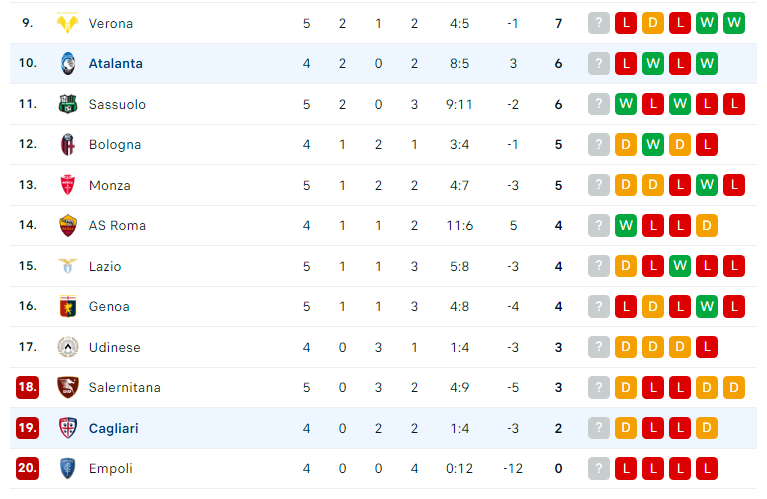This screenshot has width=767, height=499.
Task: Click the red 18 relegation position badge
Action: point(27,387)
